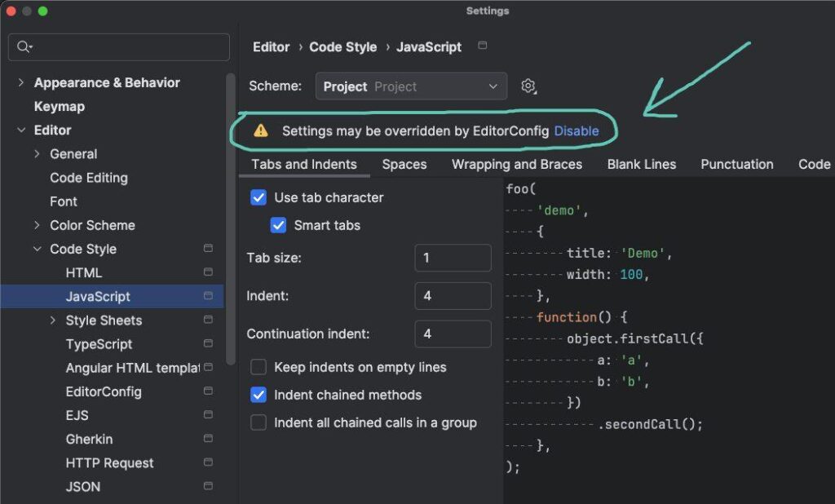Enable Keep indents on empty lines
The width and height of the screenshot is (835, 504).
point(258,367)
